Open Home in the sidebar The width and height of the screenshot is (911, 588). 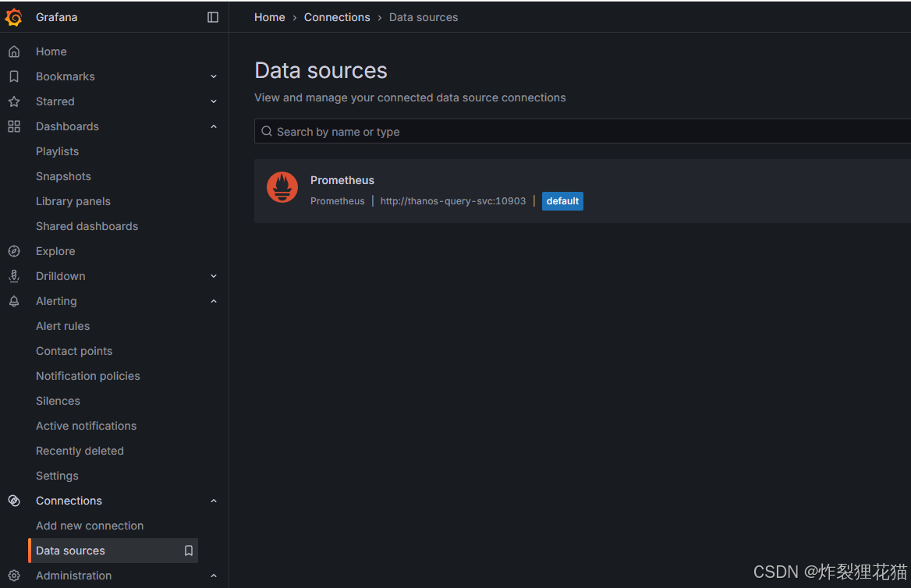(51, 51)
